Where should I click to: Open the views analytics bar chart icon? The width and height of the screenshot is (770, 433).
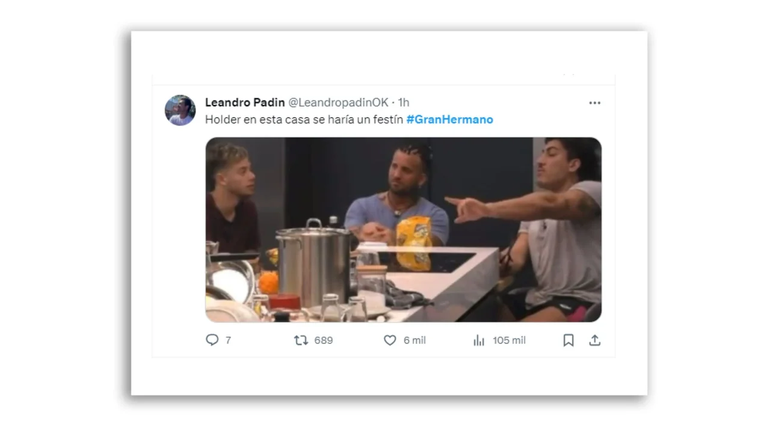479,340
